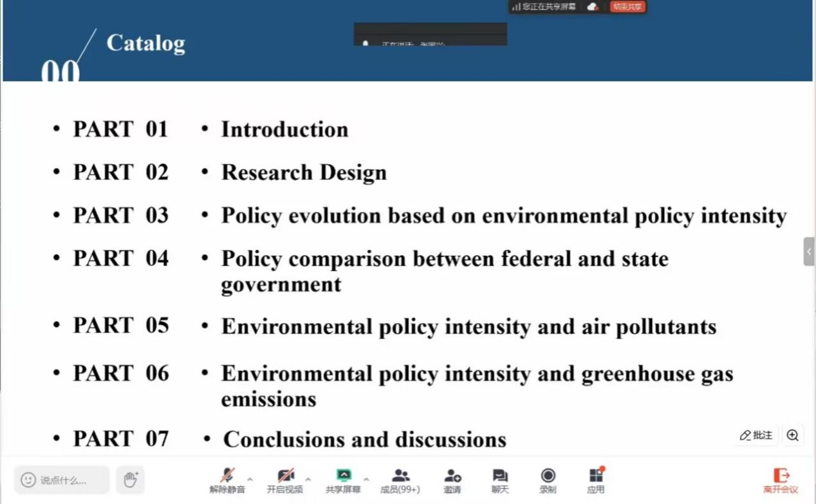Click the cloud recording status icon
The height and width of the screenshot is (504, 816).
click(593, 7)
